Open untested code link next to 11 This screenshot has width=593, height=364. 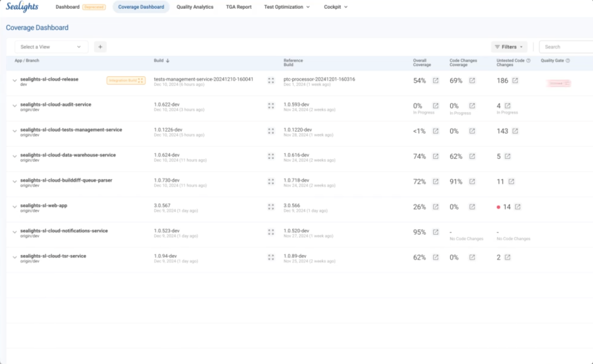(x=511, y=182)
